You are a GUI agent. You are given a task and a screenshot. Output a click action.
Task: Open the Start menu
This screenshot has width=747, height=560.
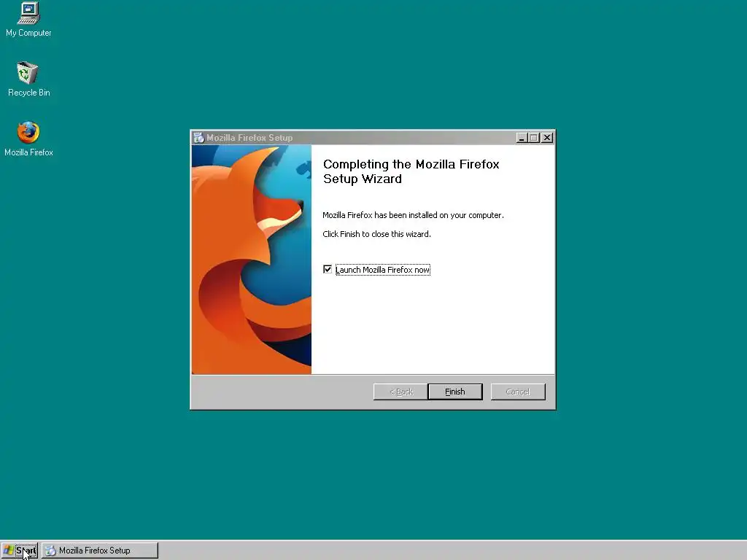(x=20, y=551)
